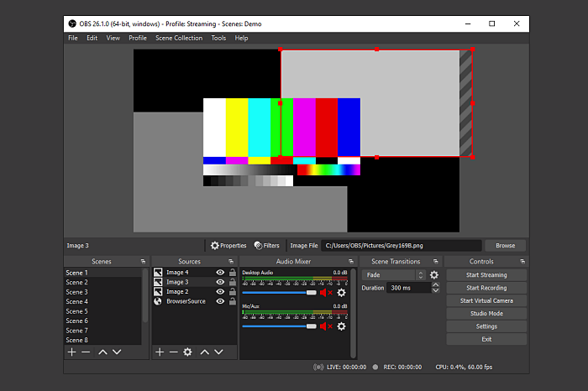Open Mic/Aux audio settings gear

tap(341, 326)
